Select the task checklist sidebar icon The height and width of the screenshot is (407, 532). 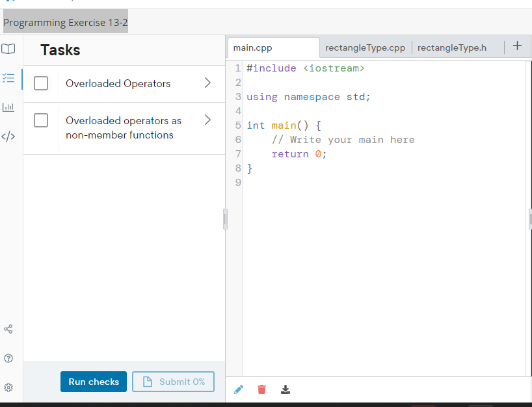tap(8, 78)
